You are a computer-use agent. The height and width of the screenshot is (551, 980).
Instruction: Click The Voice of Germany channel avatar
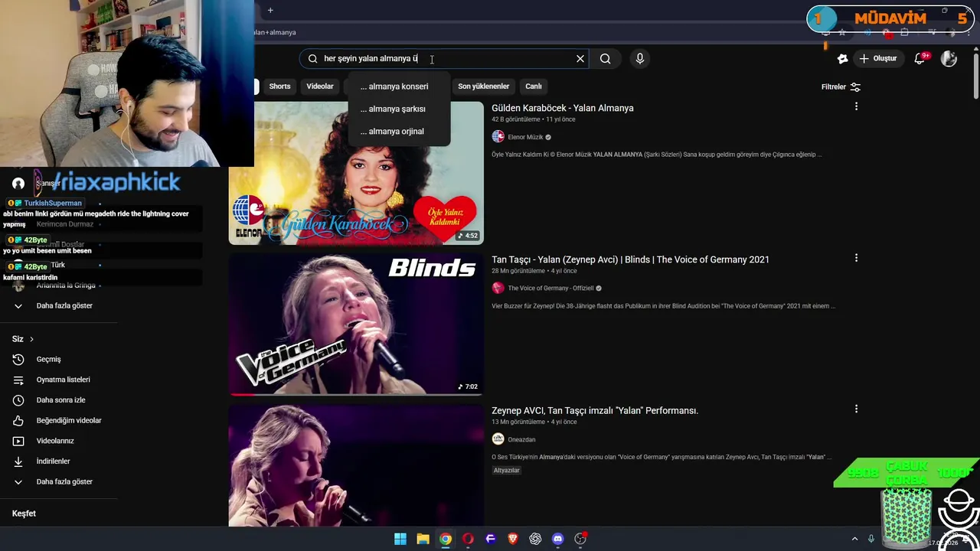(498, 289)
